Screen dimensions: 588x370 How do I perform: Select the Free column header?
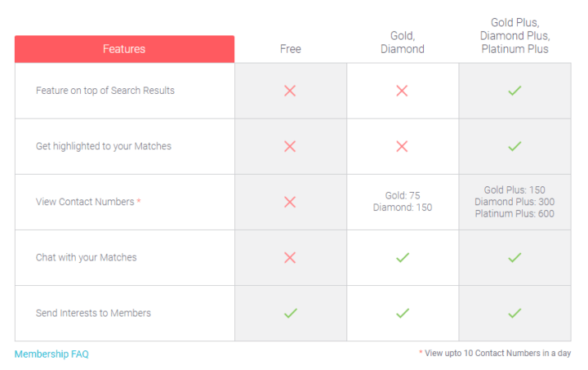pos(291,49)
